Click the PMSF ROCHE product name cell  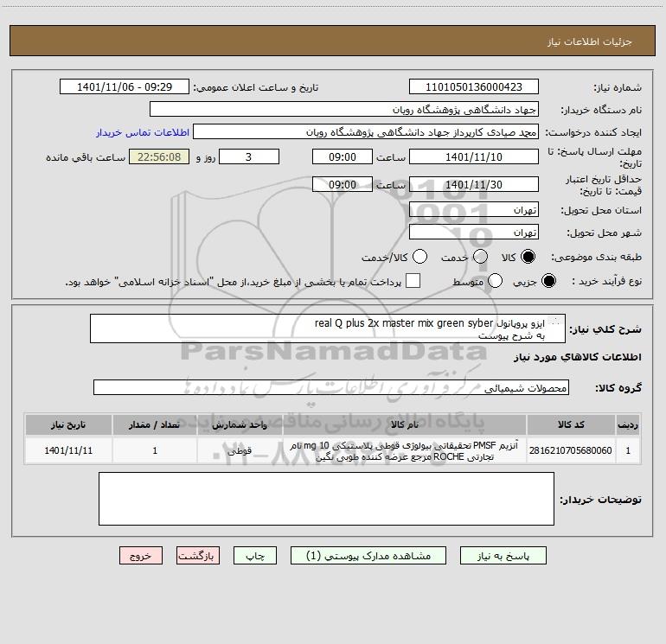405,451
